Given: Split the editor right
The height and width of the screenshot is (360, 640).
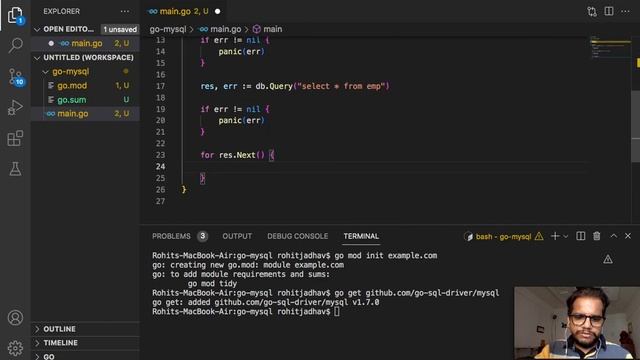Looking at the screenshot, I should pos(609,11).
